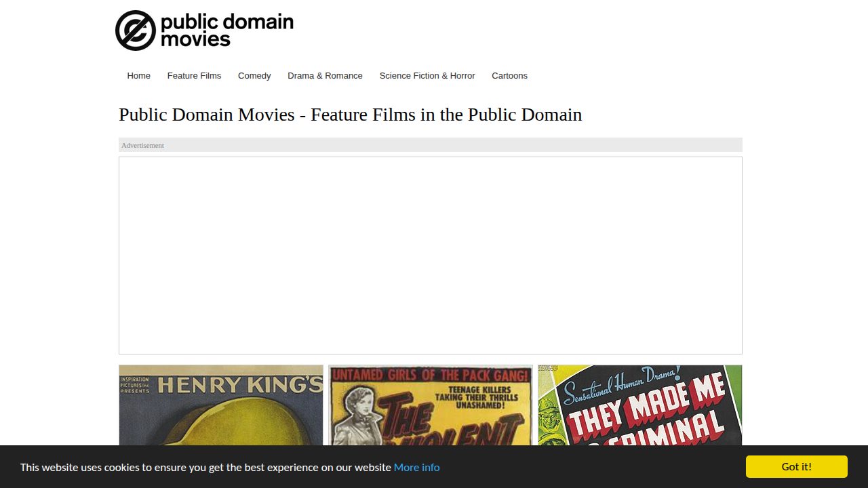This screenshot has width=868, height=488.
Task: Follow the More info cookie link
Action: 416,467
